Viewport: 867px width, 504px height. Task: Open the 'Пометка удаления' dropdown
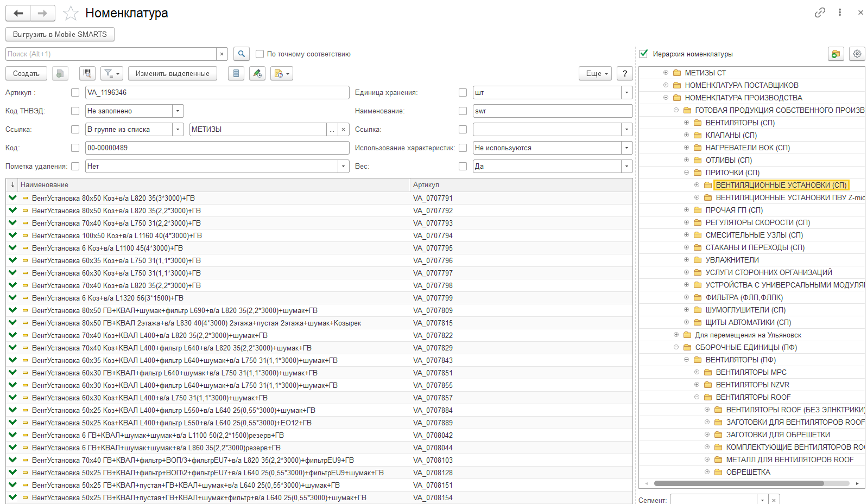pos(343,167)
